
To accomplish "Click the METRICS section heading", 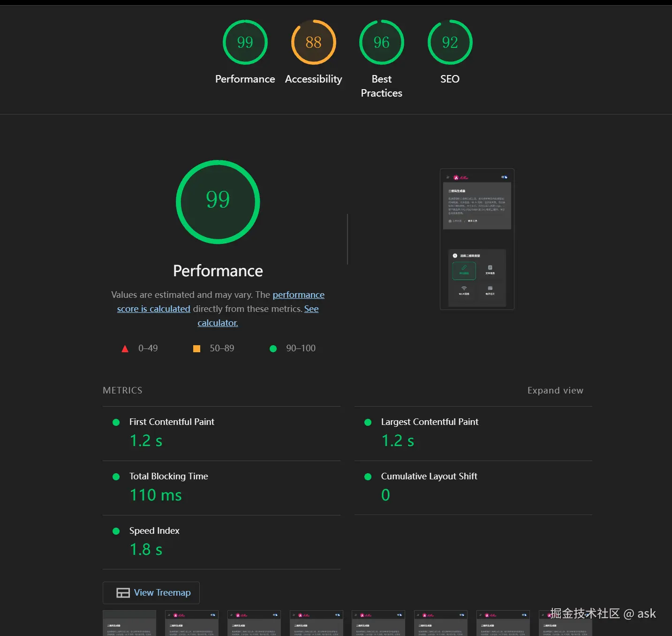I will (122, 390).
